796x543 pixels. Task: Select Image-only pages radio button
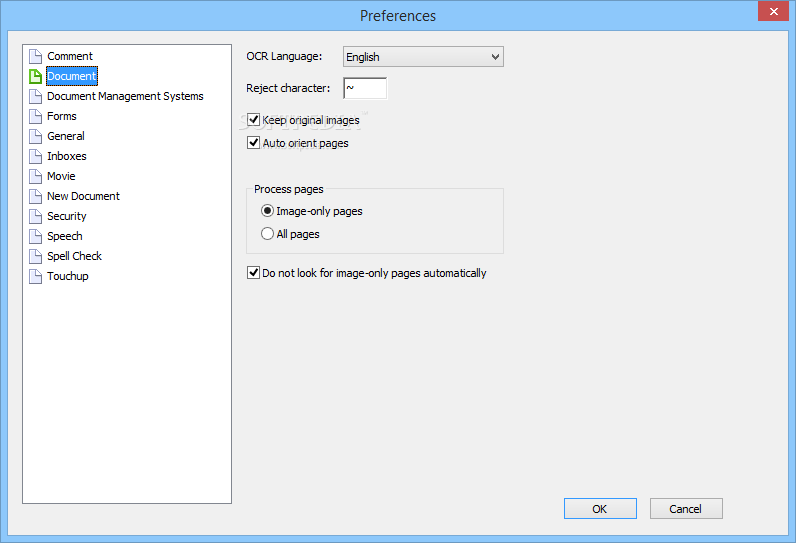click(x=267, y=211)
